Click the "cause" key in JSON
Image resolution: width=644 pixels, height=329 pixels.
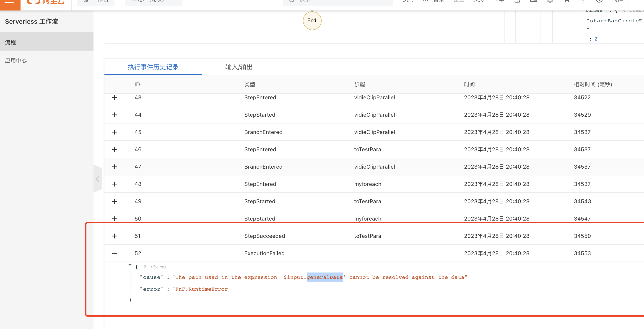151,277
